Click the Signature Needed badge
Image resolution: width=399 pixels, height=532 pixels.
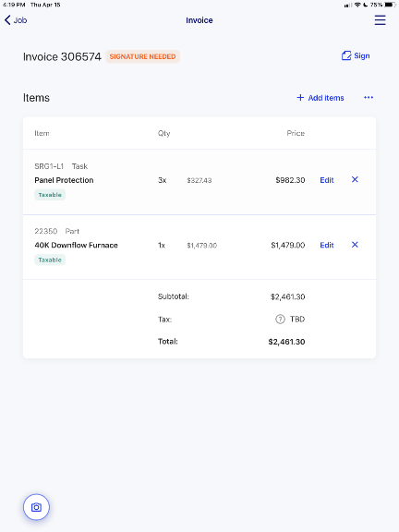[142, 56]
